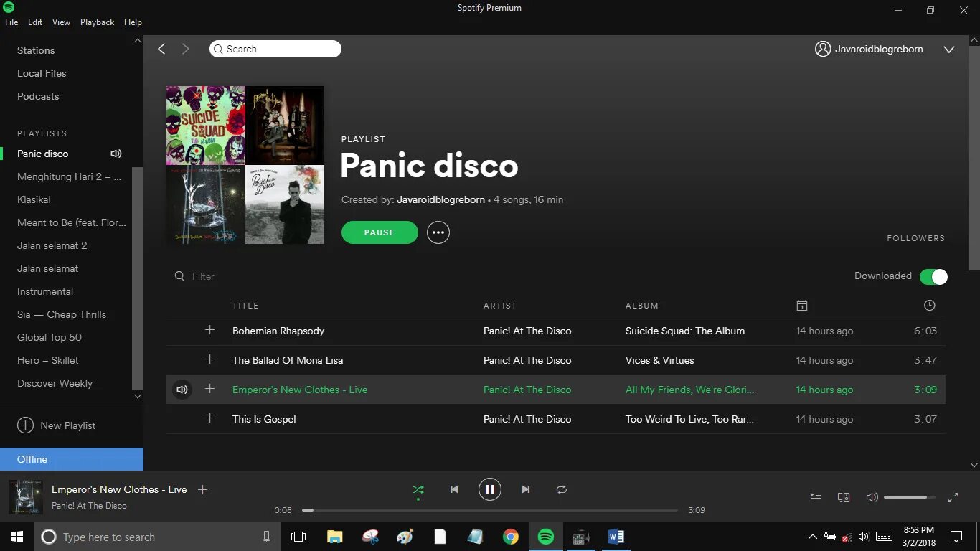980x551 pixels.
Task: Skip to the previous track
Action: 454,489
